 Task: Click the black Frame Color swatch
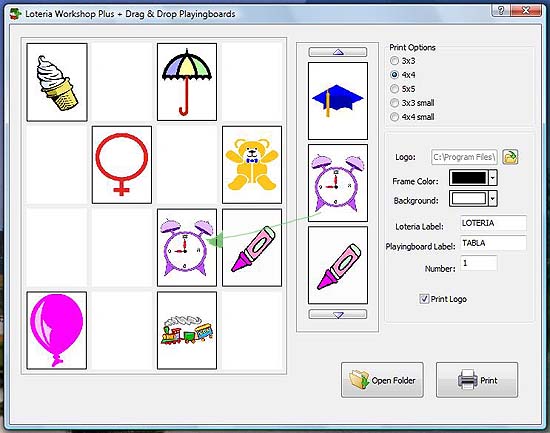(x=469, y=178)
